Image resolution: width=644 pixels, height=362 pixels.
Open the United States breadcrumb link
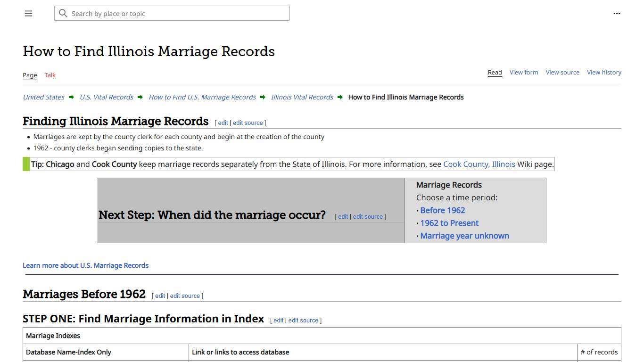click(43, 97)
